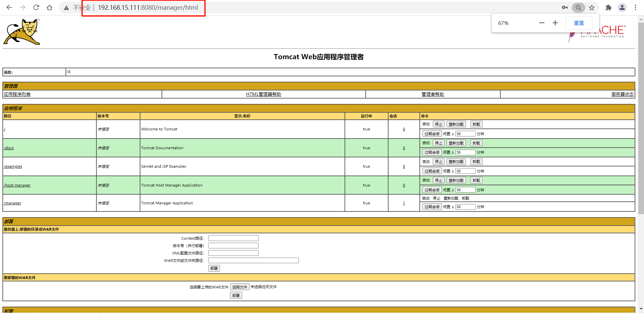
Task: Decrease zoom with the minus button
Action: coord(542,23)
